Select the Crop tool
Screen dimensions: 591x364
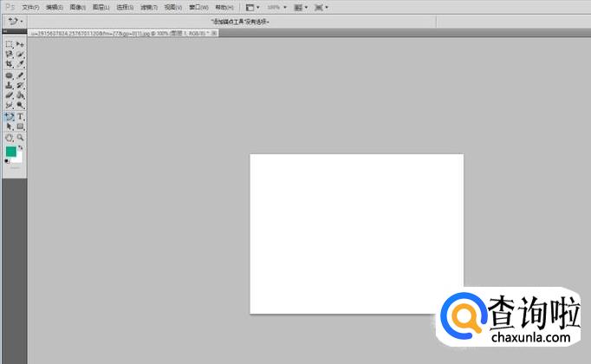coord(9,64)
